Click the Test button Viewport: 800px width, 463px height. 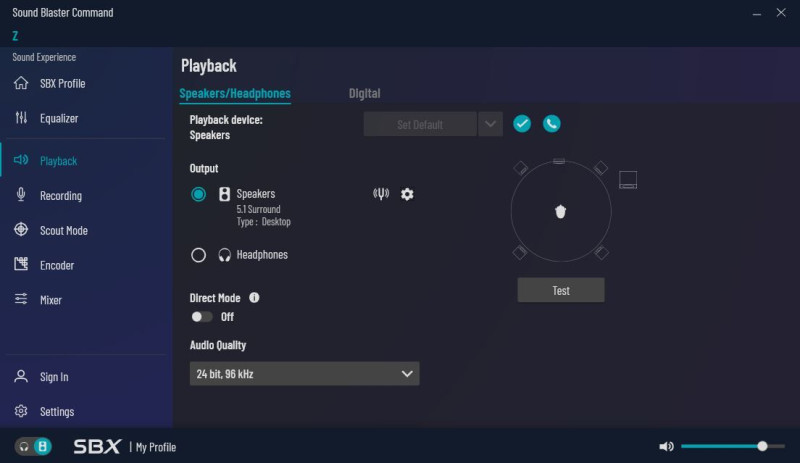click(x=561, y=290)
